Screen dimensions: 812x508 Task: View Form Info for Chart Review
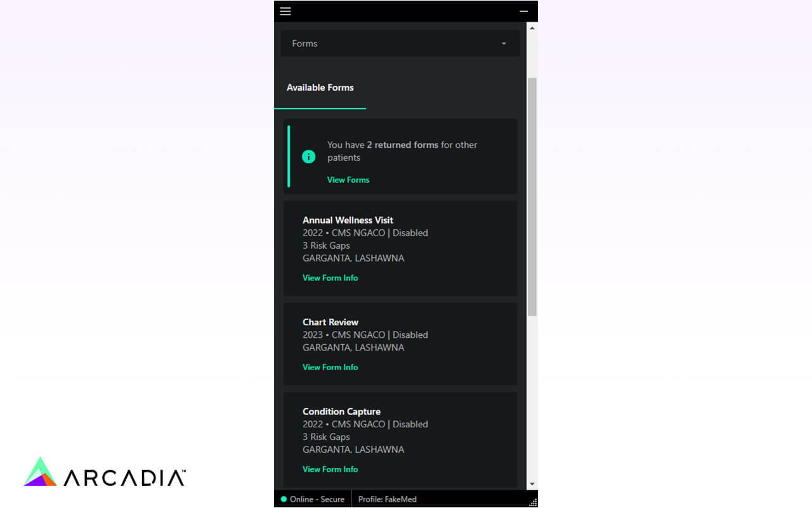pyautogui.click(x=331, y=367)
